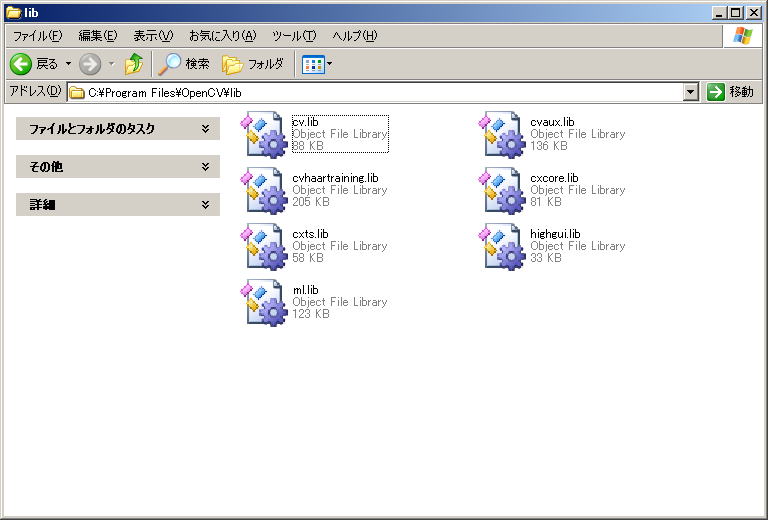768x520 pixels.
Task: Click the Views grid icon
Action: [313, 64]
